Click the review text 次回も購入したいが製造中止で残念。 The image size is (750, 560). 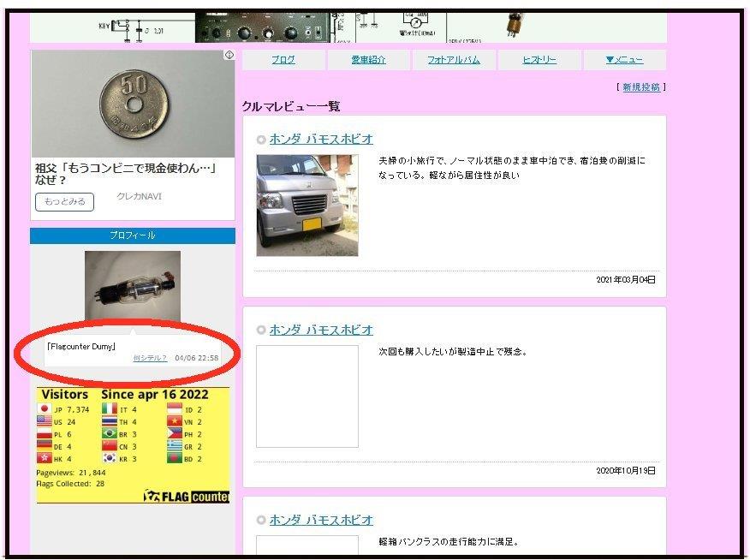(x=453, y=351)
